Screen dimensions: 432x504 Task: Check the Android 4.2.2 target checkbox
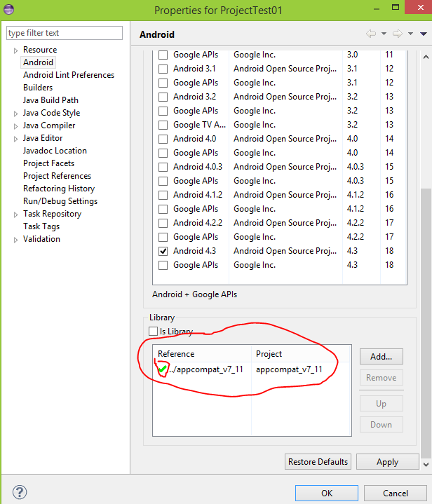(163, 223)
